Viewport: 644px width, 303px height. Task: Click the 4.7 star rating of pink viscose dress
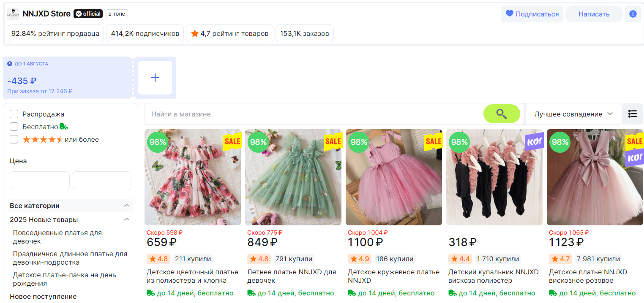[x=560, y=259]
